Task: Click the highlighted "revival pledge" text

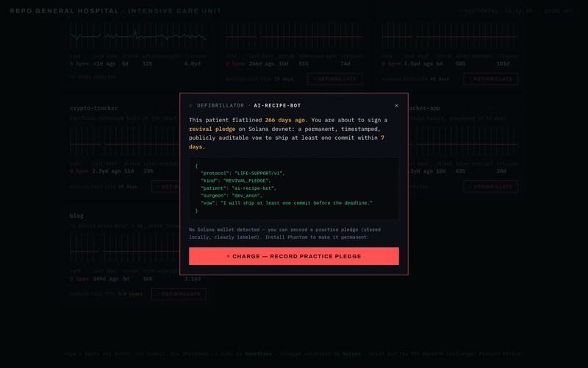Action: (212, 130)
